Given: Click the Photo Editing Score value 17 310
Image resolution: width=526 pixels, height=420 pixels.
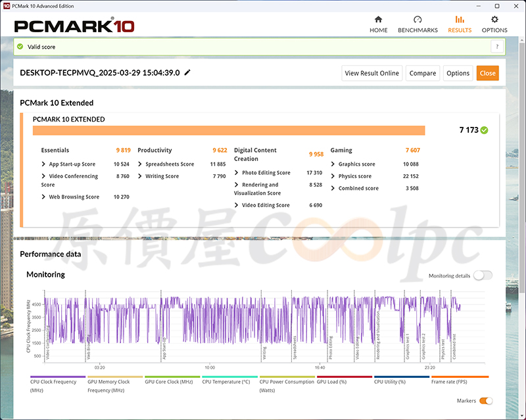Looking at the screenshot, I should [x=314, y=172].
